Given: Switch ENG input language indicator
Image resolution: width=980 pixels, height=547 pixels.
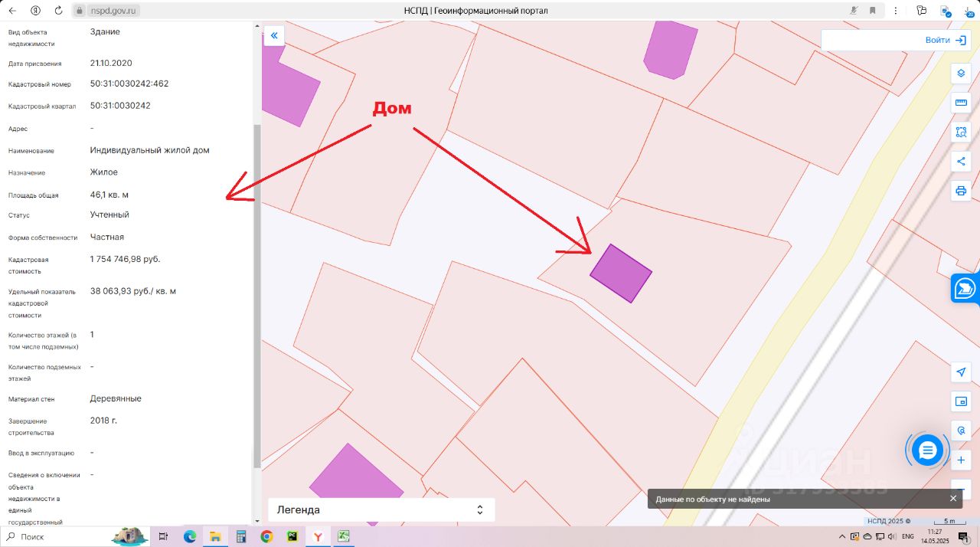Looking at the screenshot, I should click(x=908, y=536).
